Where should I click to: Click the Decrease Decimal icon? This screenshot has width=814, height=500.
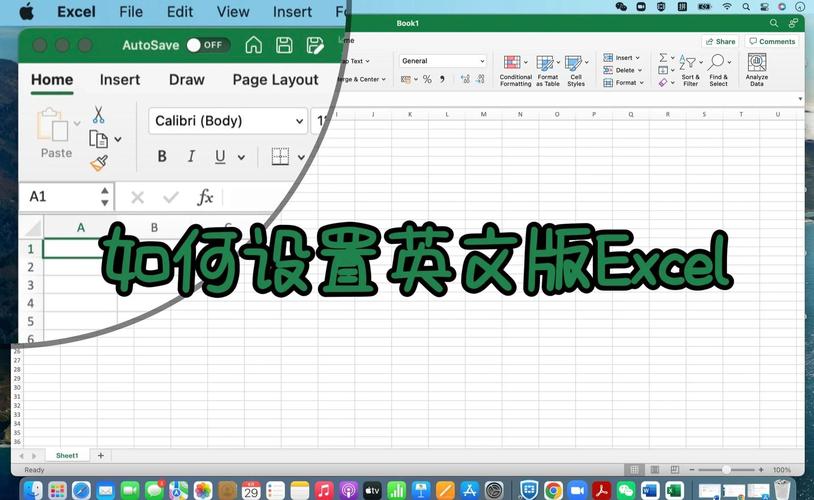[x=480, y=79]
